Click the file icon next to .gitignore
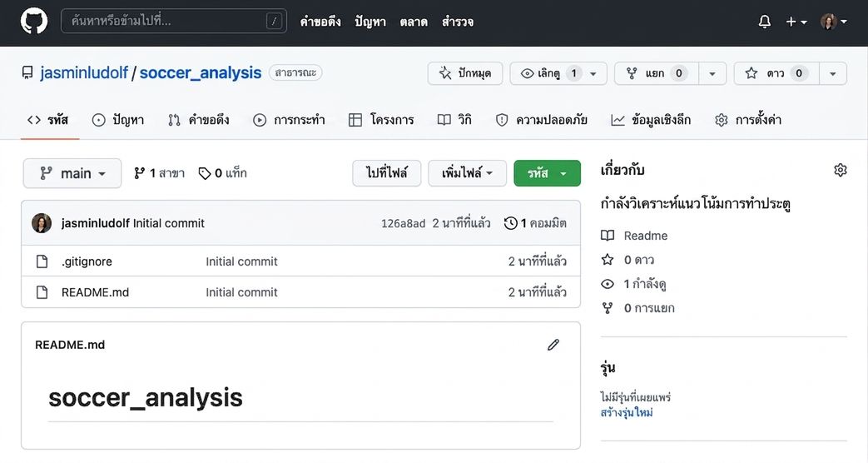The height and width of the screenshot is (463, 868). coord(42,261)
